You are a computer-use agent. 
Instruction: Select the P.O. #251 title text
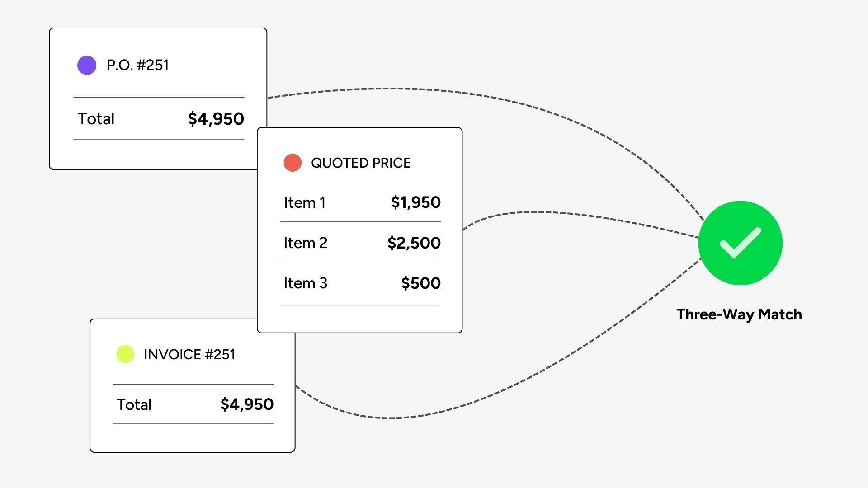(137, 65)
